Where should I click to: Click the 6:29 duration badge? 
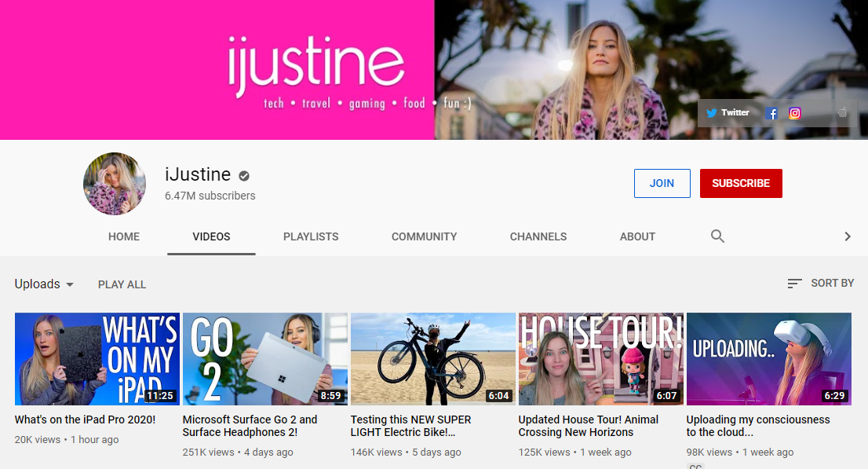pyautogui.click(x=835, y=396)
